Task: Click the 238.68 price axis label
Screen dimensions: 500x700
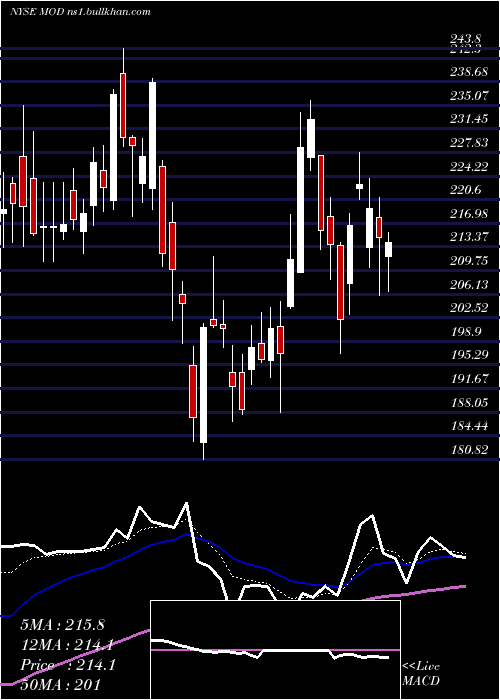Action: tap(469, 72)
